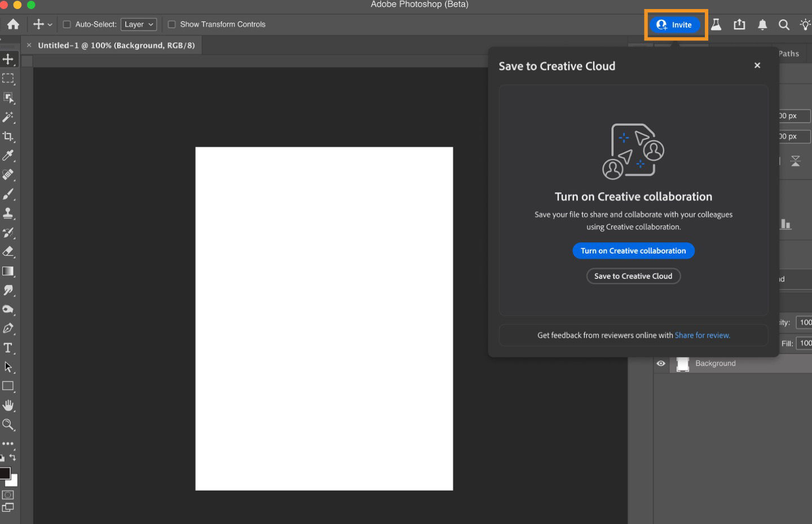The image size is (812, 524).
Task: Choose the Zoom tool
Action: point(8,425)
